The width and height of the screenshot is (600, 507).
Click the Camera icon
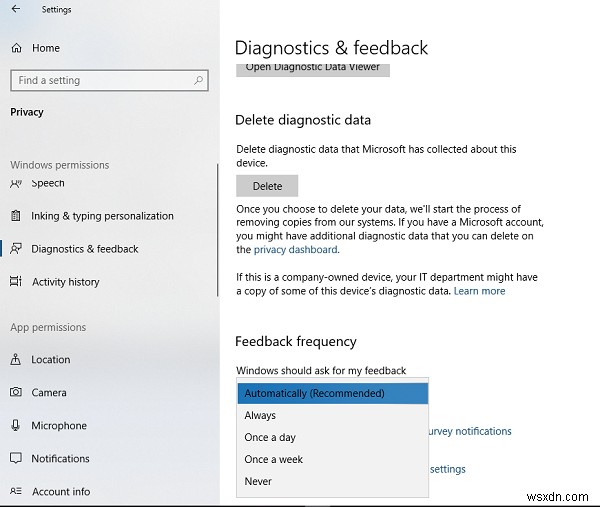point(16,393)
